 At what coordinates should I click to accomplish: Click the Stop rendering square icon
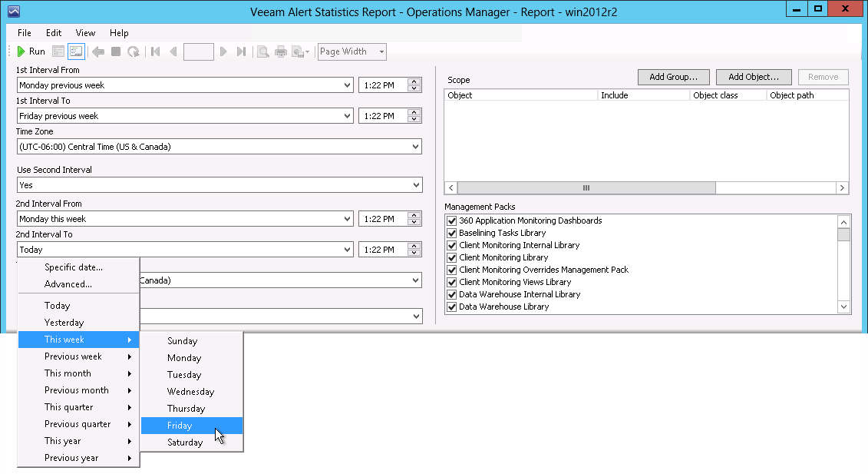tap(116, 51)
